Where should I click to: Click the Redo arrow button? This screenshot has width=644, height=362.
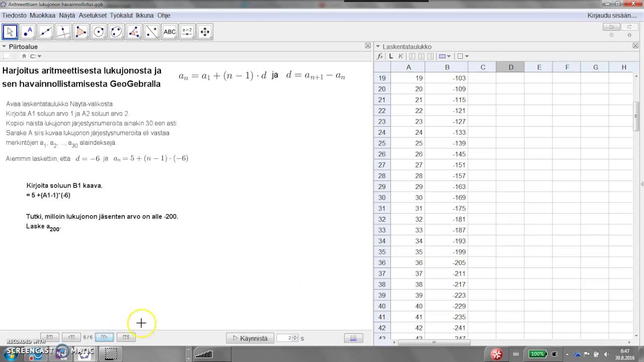[x=629, y=27]
